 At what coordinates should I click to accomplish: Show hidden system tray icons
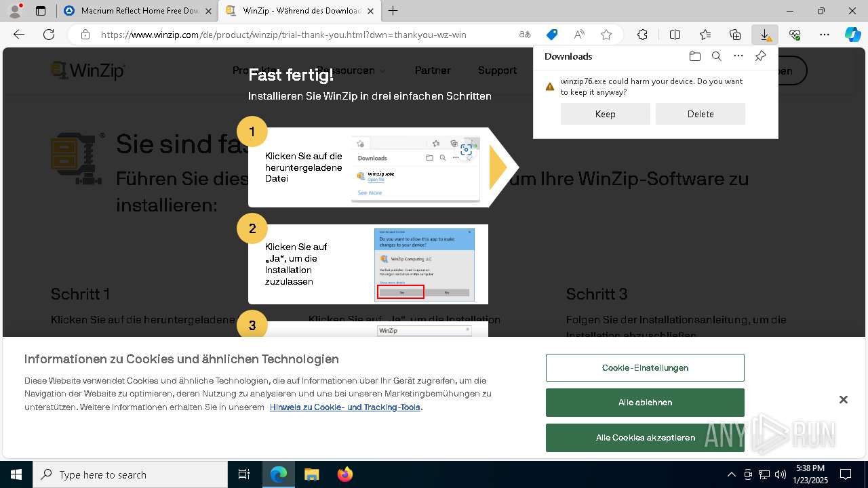[x=731, y=474]
